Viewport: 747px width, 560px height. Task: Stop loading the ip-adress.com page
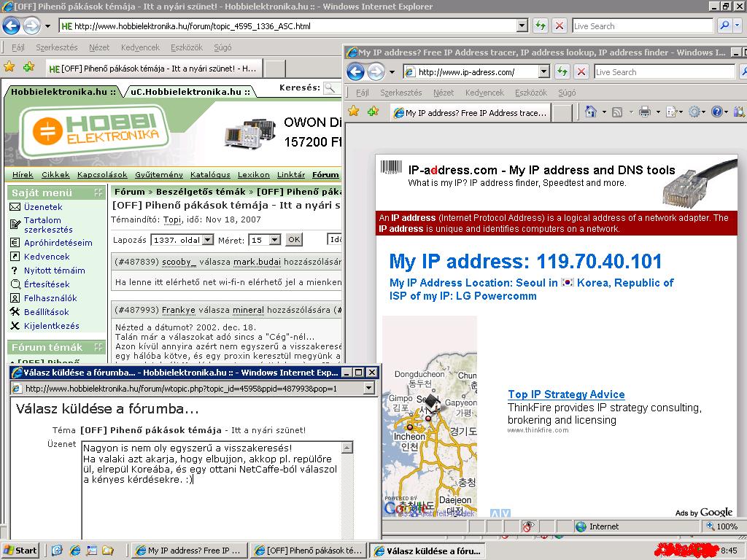tap(581, 72)
